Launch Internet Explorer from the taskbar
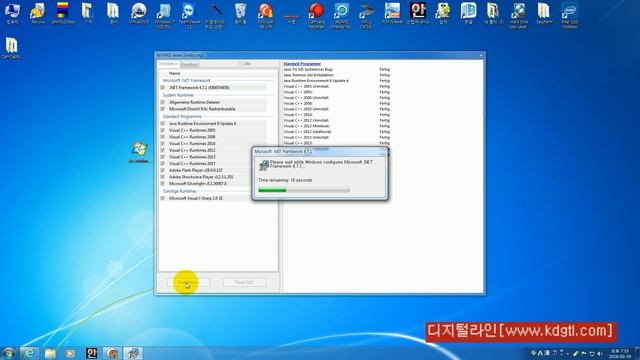The image size is (640, 360). pos(29,353)
